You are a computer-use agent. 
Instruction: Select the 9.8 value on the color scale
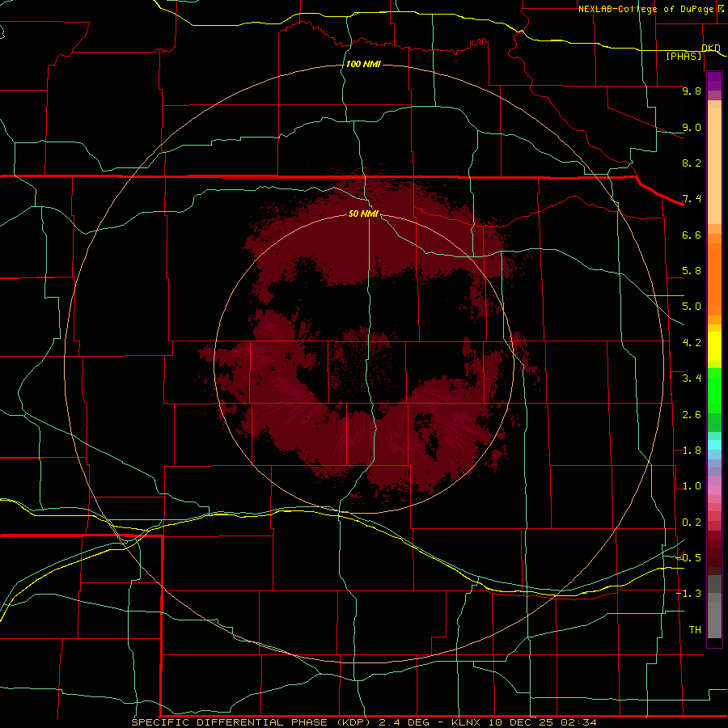click(x=692, y=91)
